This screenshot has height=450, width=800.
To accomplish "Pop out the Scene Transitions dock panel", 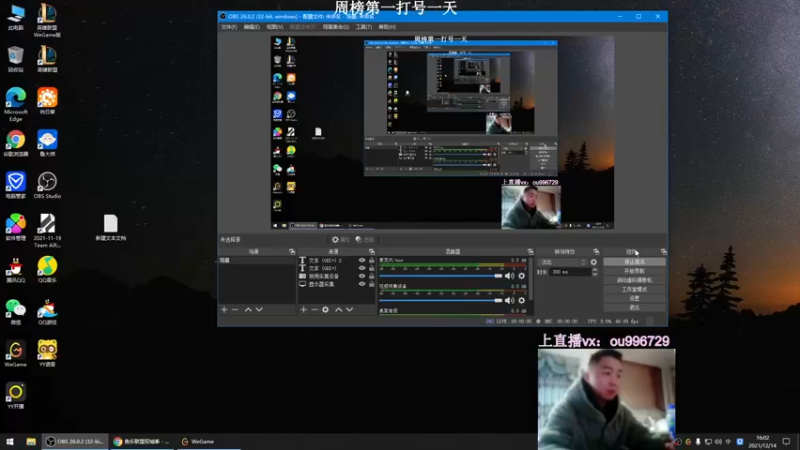I will click(596, 252).
